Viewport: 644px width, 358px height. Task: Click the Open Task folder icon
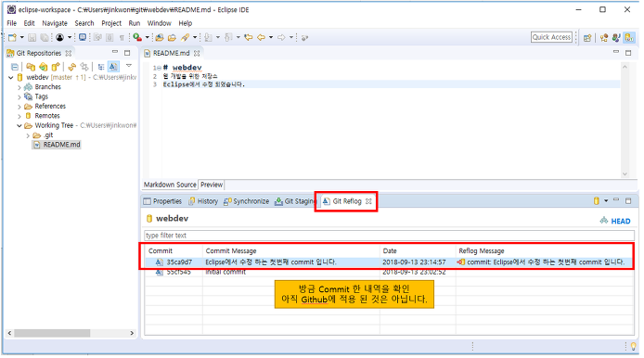point(172,37)
